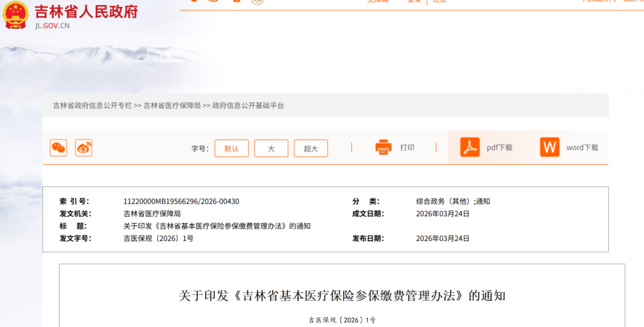Click category value 综合政务（其他）;通知

coord(453,201)
